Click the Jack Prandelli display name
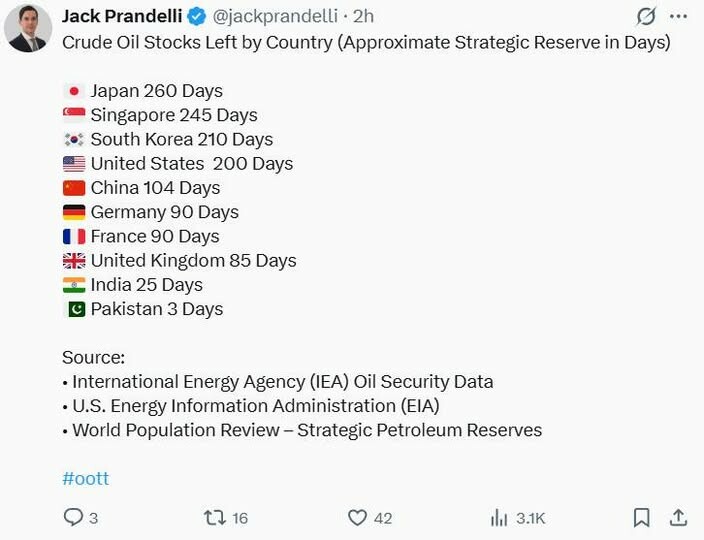 click(121, 16)
